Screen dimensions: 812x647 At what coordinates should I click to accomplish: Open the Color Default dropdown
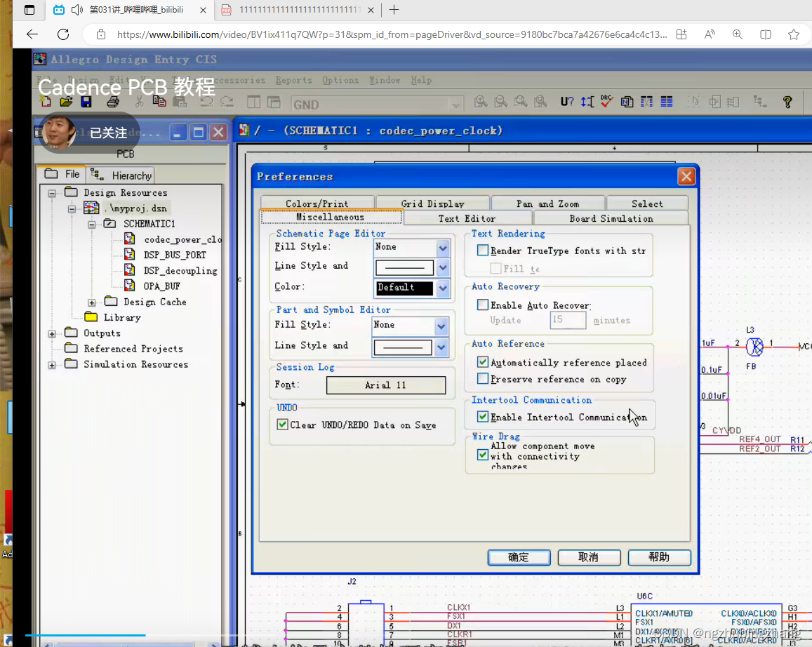(x=443, y=288)
